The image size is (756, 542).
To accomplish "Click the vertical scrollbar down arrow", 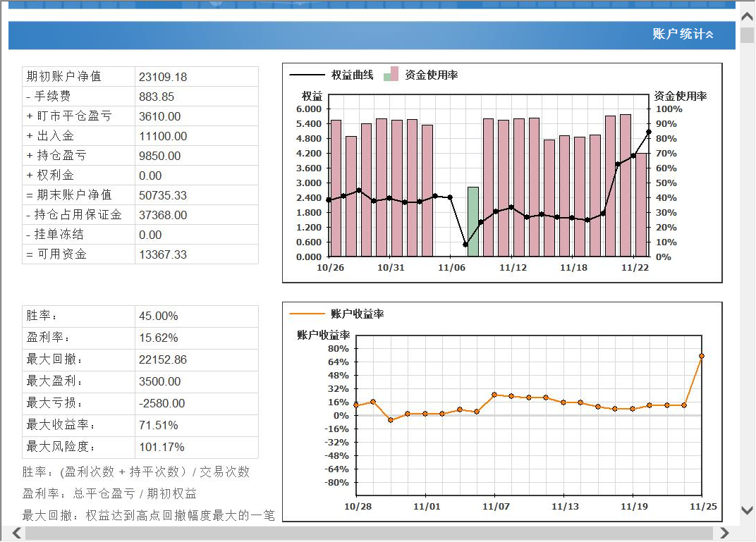I will [747, 510].
